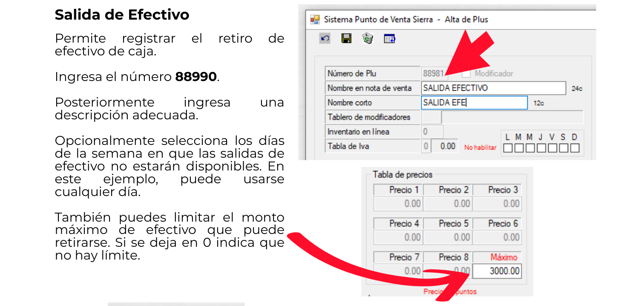Save the PLU with the floppy disk icon

tap(346, 39)
